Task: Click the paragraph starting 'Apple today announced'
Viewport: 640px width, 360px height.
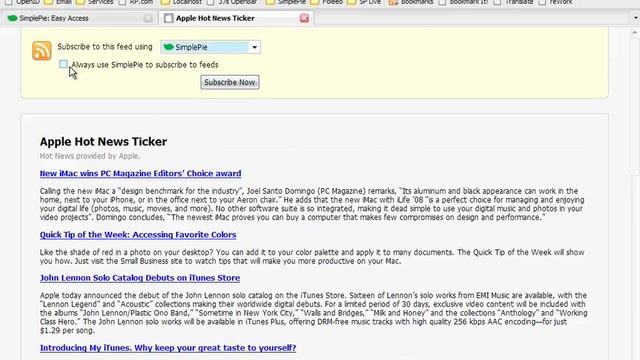Action: tap(313, 313)
